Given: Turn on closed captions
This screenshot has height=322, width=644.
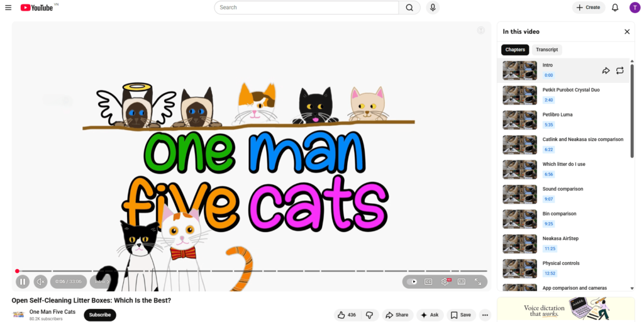Looking at the screenshot, I should pos(428,281).
